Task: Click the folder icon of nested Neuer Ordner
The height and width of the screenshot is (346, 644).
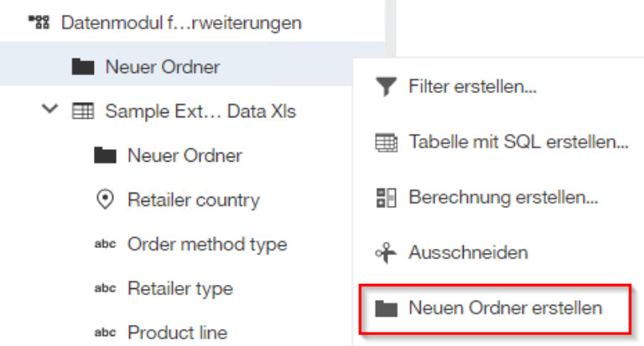Action: click(x=105, y=156)
